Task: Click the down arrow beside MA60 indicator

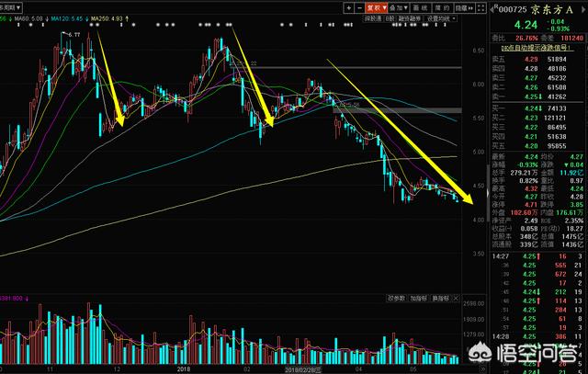Action: pos(46,18)
